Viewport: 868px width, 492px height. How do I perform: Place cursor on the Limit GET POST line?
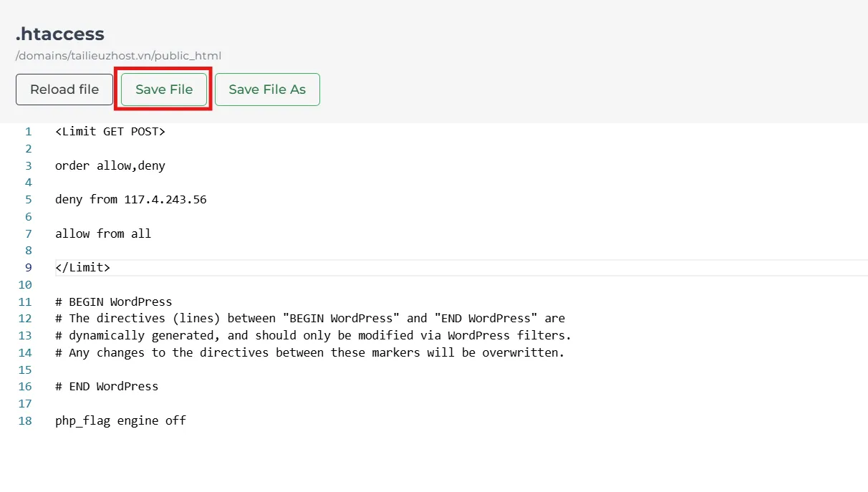click(110, 132)
